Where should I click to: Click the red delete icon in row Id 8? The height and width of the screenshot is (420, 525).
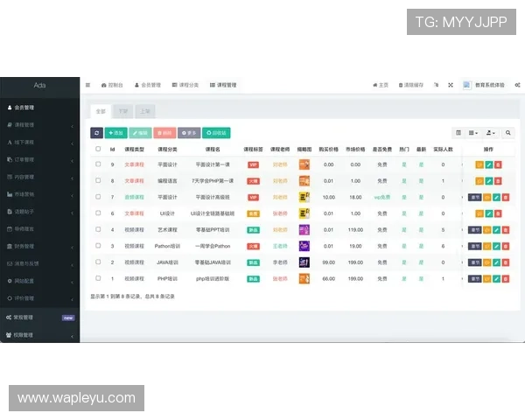coord(498,181)
